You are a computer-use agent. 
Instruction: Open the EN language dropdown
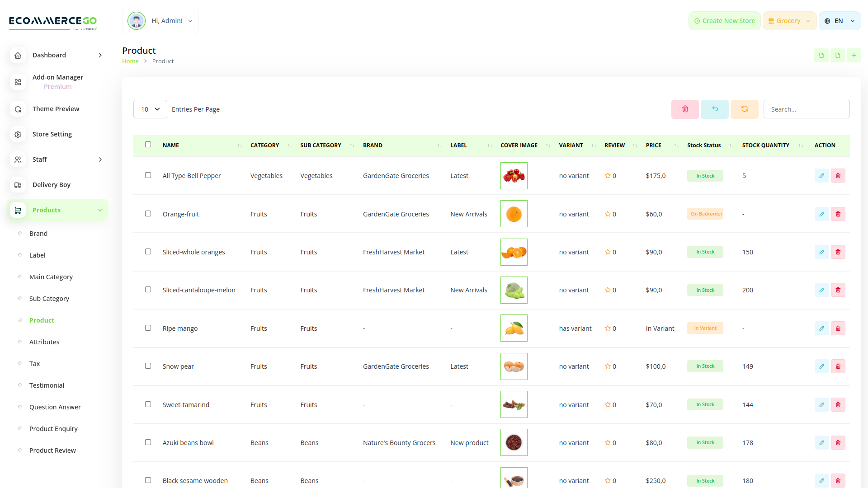coord(839,20)
